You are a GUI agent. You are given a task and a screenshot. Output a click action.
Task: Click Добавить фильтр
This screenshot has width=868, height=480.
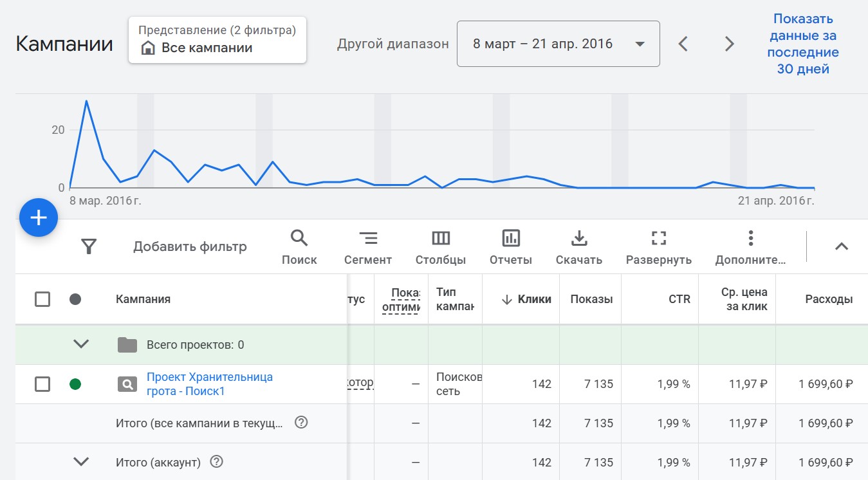[x=190, y=246]
